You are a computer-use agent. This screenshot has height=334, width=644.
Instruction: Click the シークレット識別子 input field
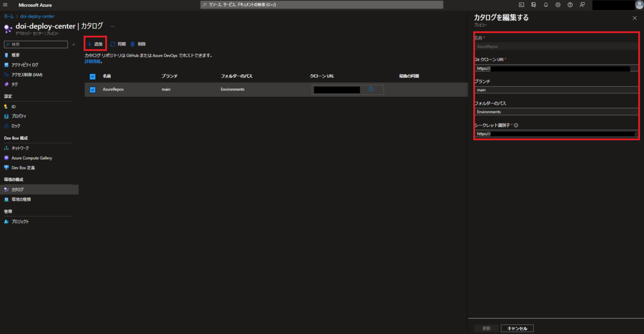pos(557,133)
